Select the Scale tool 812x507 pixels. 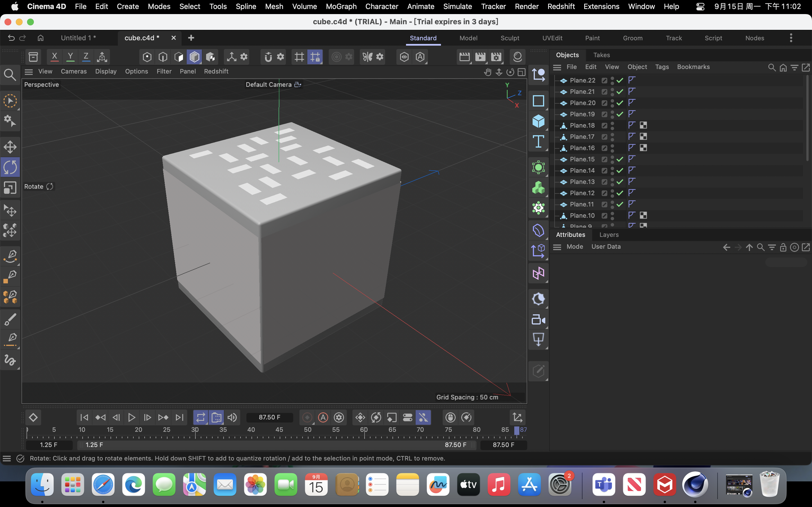[x=10, y=187]
